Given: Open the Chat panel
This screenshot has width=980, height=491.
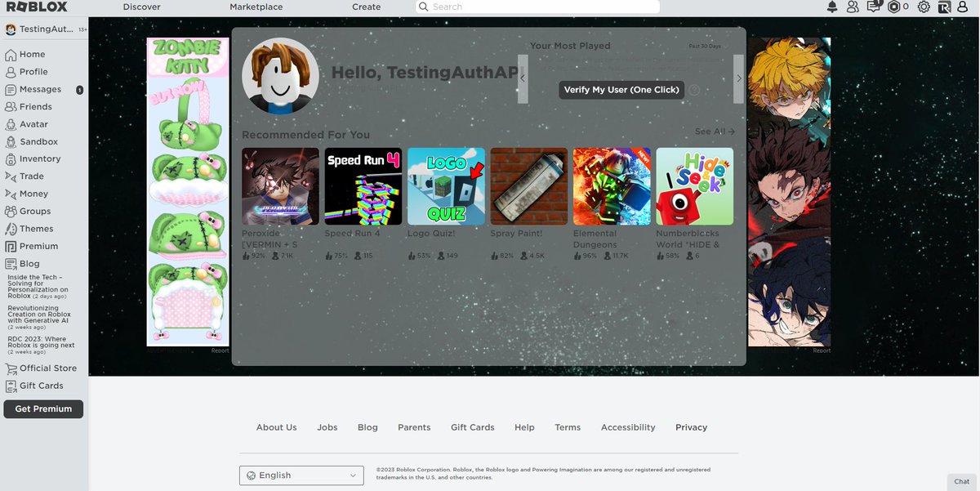Looking at the screenshot, I should coord(962,482).
